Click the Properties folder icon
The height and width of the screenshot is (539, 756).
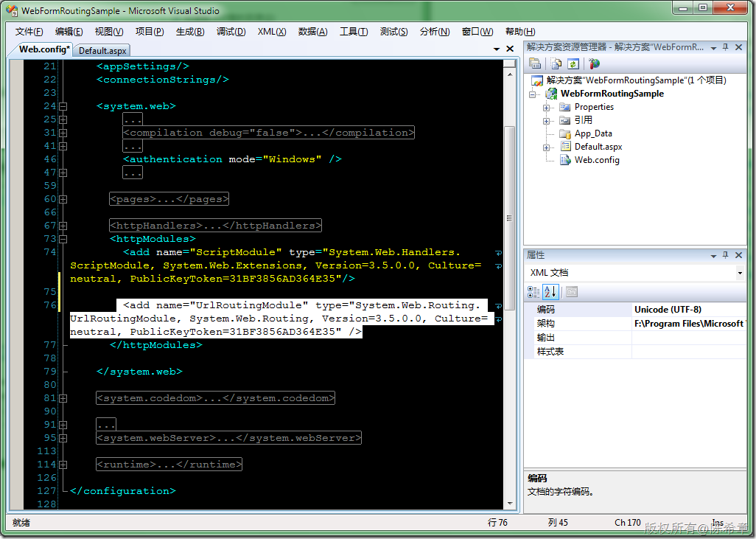(565, 107)
